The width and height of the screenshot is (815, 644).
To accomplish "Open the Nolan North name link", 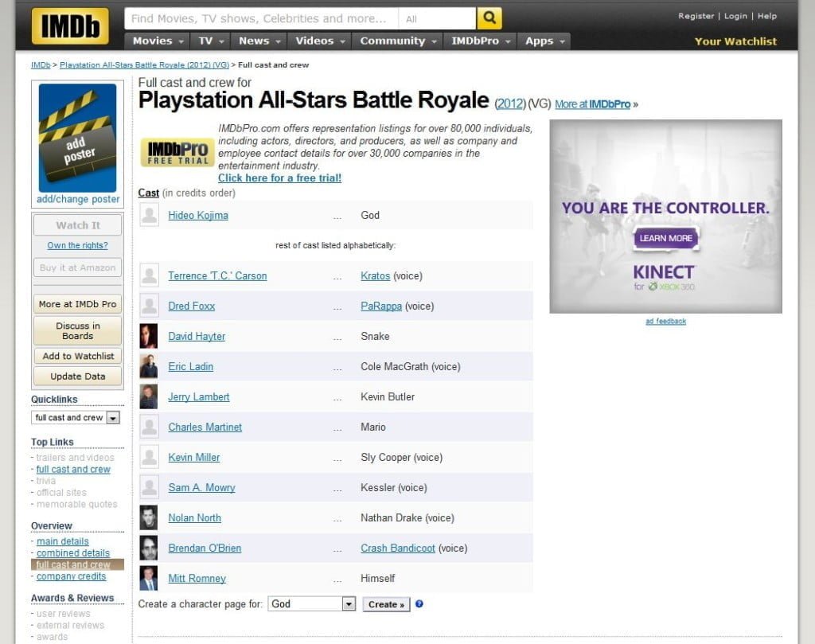I will (194, 517).
